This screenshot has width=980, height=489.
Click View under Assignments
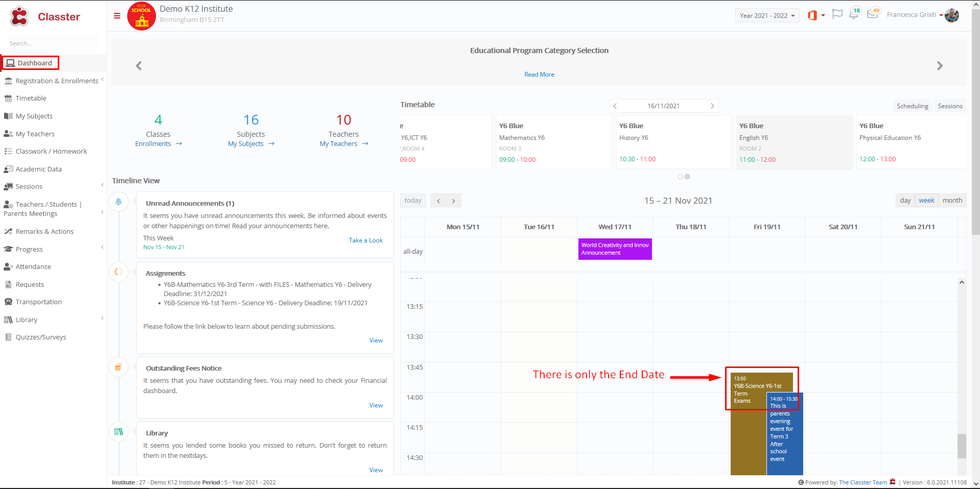(x=376, y=340)
